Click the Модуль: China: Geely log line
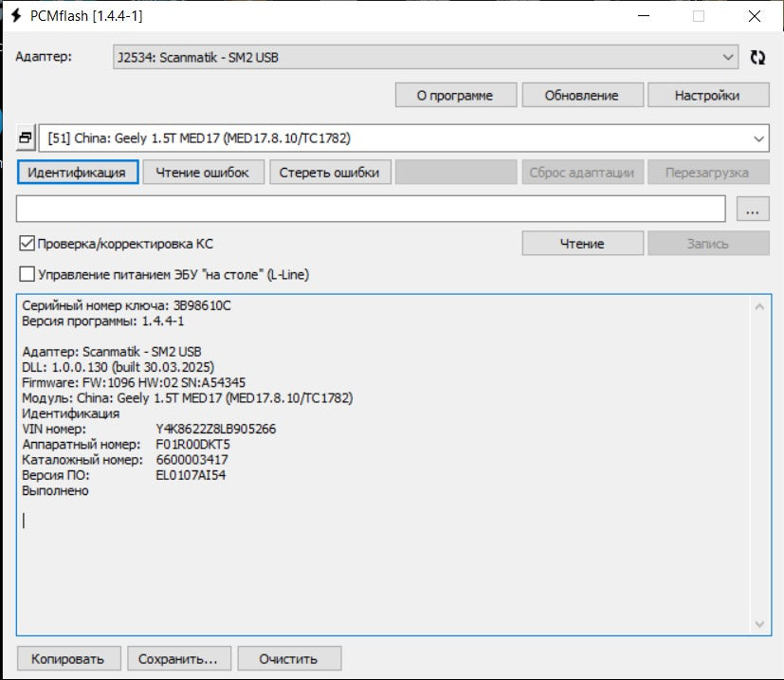The width and height of the screenshot is (784, 680). click(x=188, y=398)
